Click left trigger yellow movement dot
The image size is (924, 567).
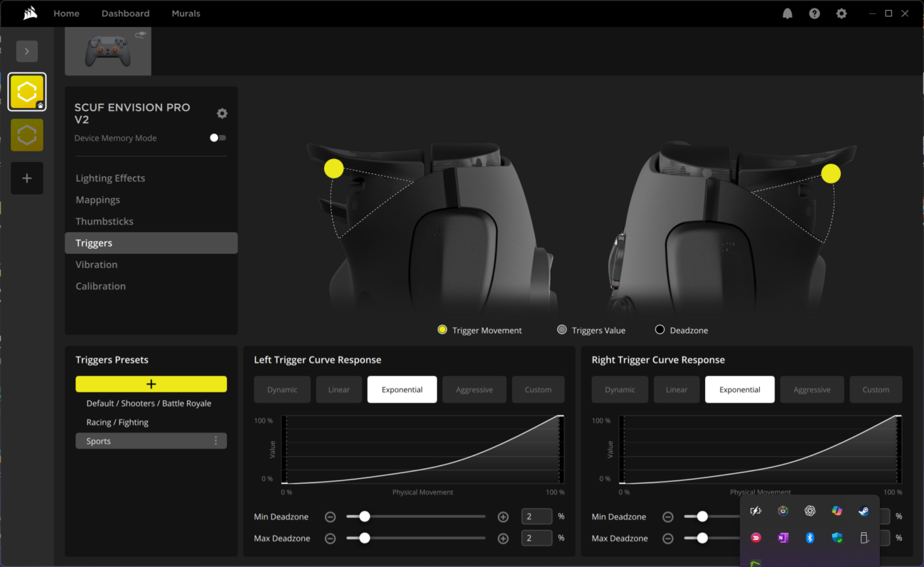coord(333,168)
